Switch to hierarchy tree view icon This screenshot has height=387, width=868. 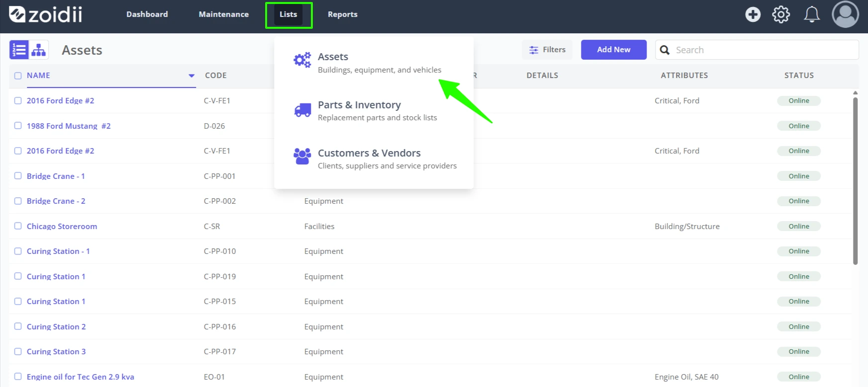(x=39, y=50)
